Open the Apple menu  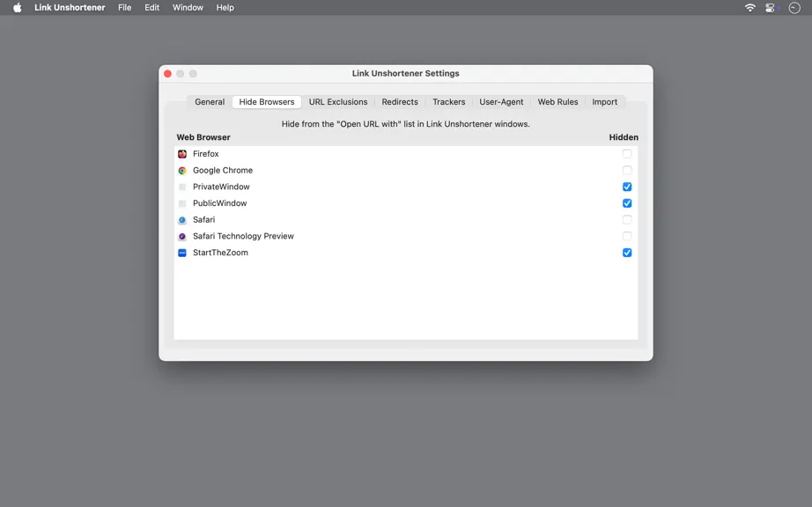(17, 7)
